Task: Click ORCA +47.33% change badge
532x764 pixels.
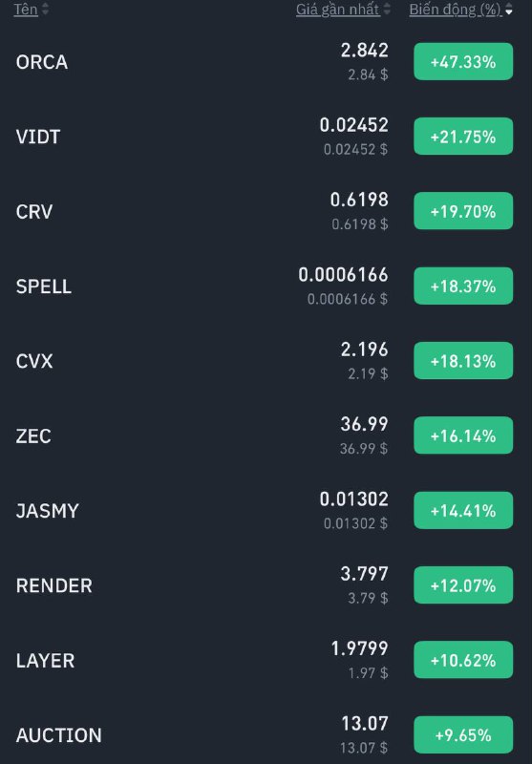Action: click(x=463, y=62)
